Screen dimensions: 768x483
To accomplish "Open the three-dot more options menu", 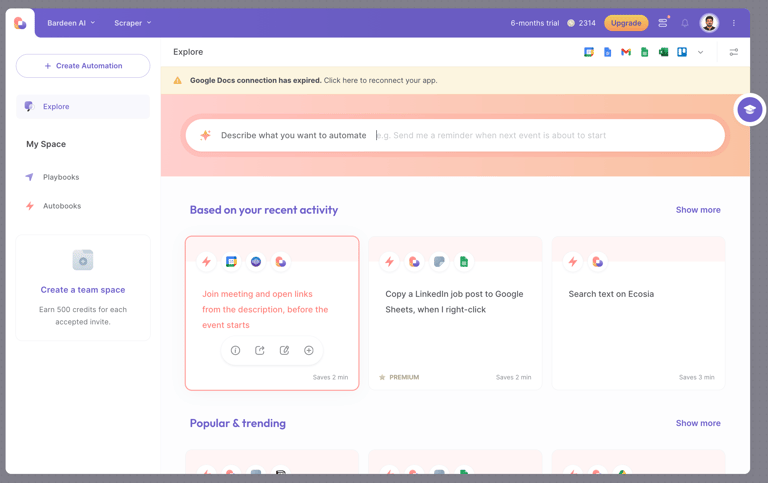I will 734,23.
